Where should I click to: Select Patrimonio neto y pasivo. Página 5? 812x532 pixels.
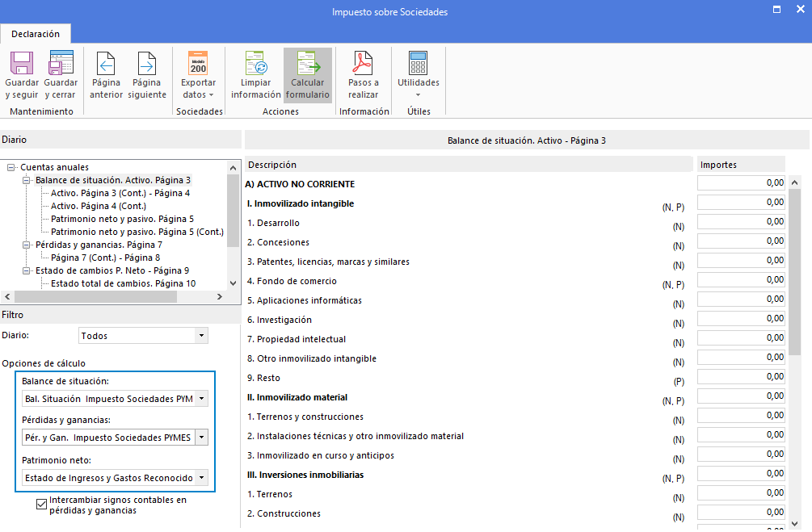pos(122,219)
